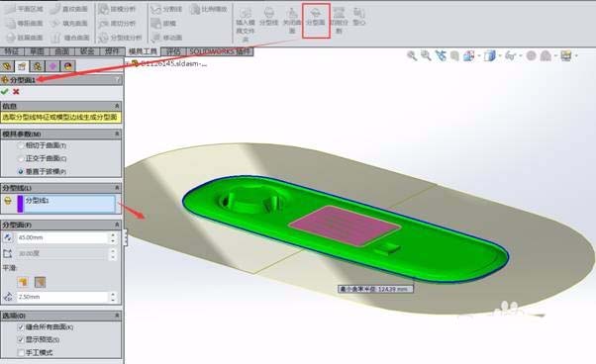Collapse the 信息 section
This screenshot has width=596, height=364.
(x=117, y=106)
